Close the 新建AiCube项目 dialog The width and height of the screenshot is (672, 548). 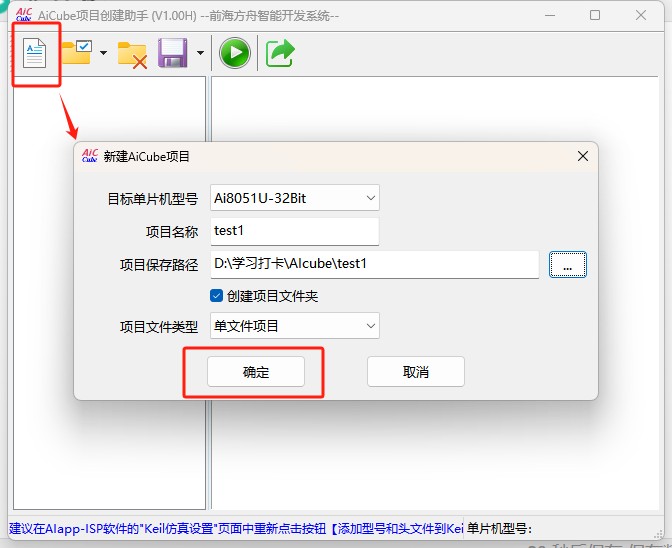tap(583, 156)
